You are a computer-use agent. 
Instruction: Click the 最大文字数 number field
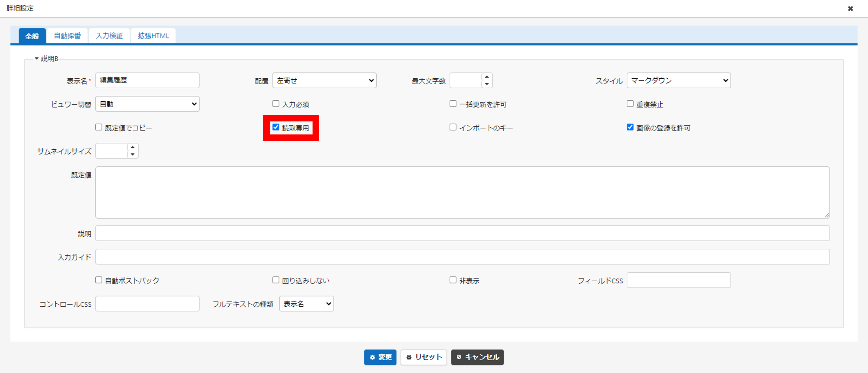pos(466,80)
